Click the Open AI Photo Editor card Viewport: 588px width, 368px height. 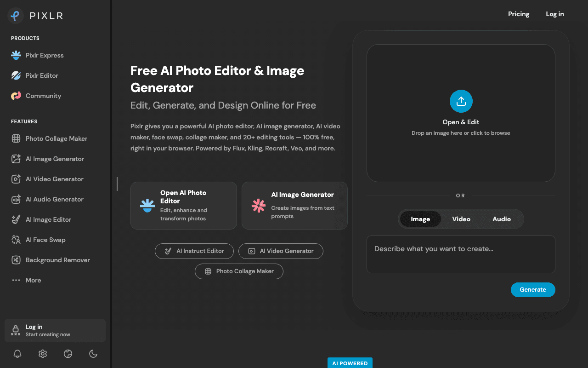184,206
